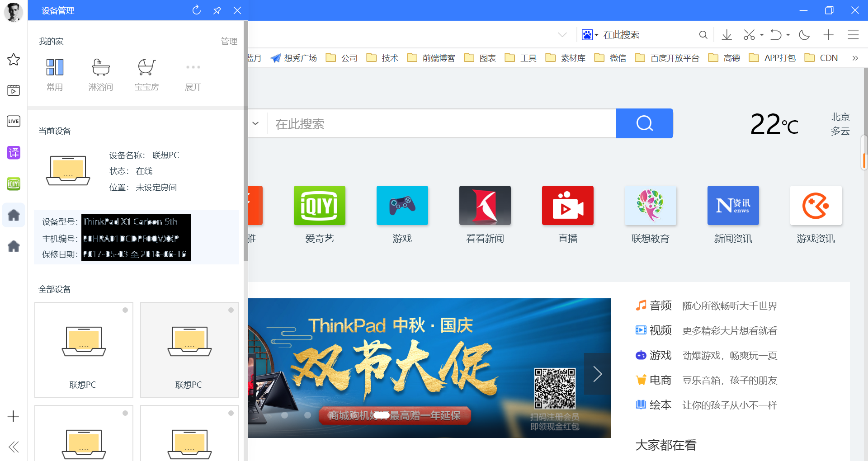Viewport: 868px width, 461px height.
Task: Click the blue search button
Action: (645, 123)
